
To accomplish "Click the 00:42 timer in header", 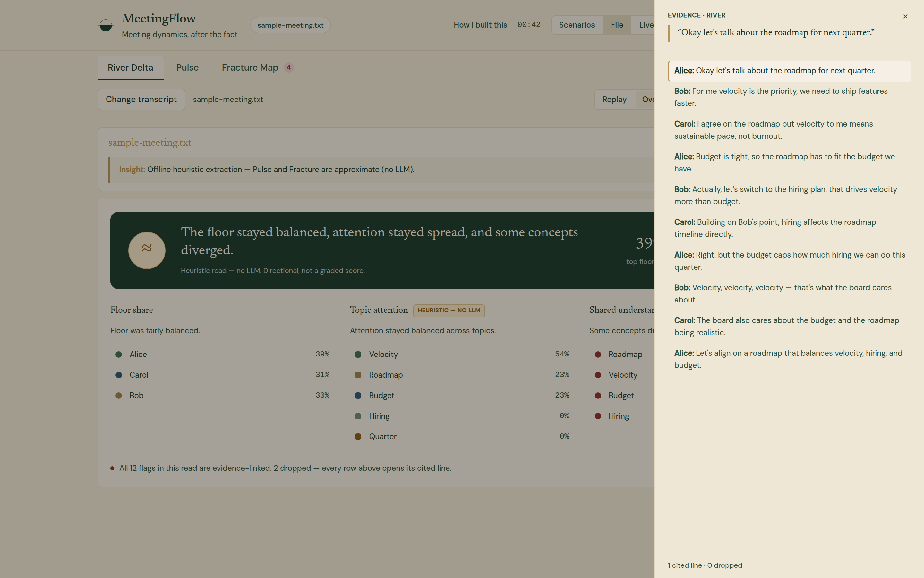I will click(529, 25).
